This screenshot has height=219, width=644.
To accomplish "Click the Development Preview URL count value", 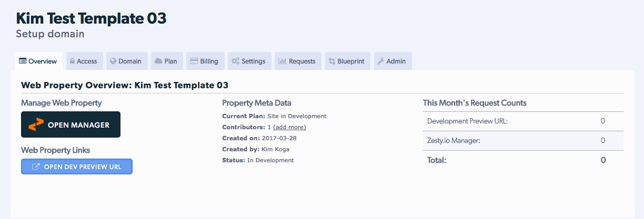I will 603,121.
